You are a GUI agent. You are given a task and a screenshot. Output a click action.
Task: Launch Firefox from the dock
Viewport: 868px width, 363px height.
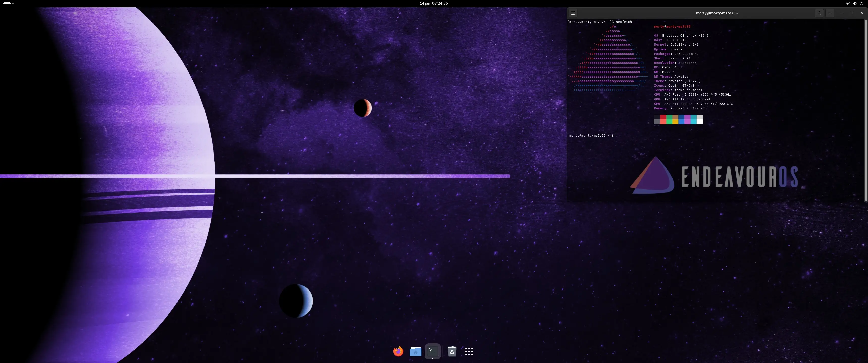398,351
